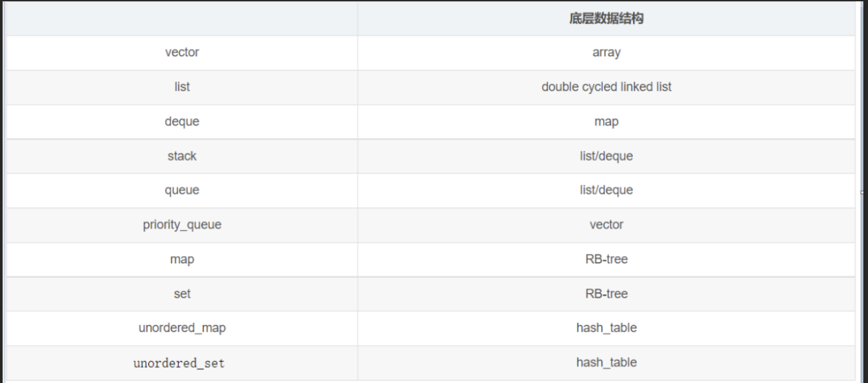Select the unordered_map cell
This screenshot has width=868, height=383.
pos(182,328)
